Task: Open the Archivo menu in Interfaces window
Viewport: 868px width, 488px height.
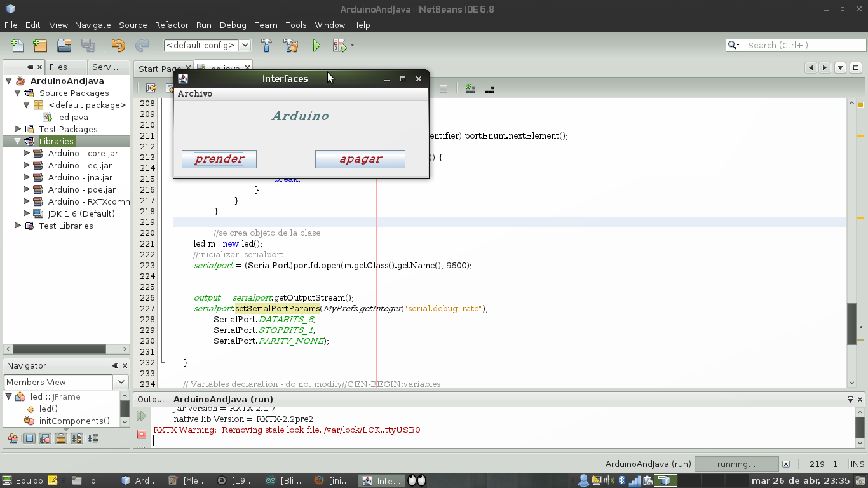Action: pyautogui.click(x=194, y=93)
